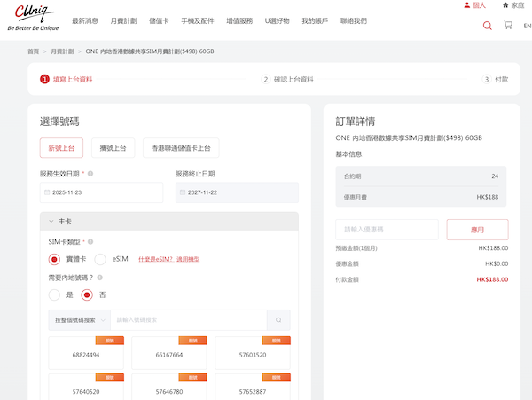The height and width of the screenshot is (400, 532).
Task: Open 月費計劃 in the top menu
Action: pyautogui.click(x=123, y=20)
